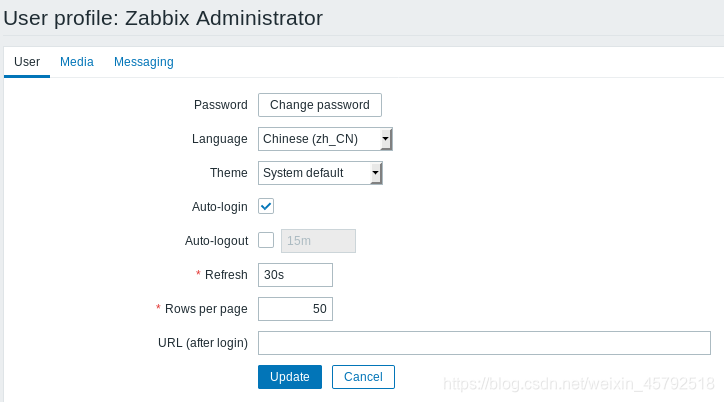Focus the Refresh field containing 30s
Screen dimensions: 724x402
(x=295, y=275)
